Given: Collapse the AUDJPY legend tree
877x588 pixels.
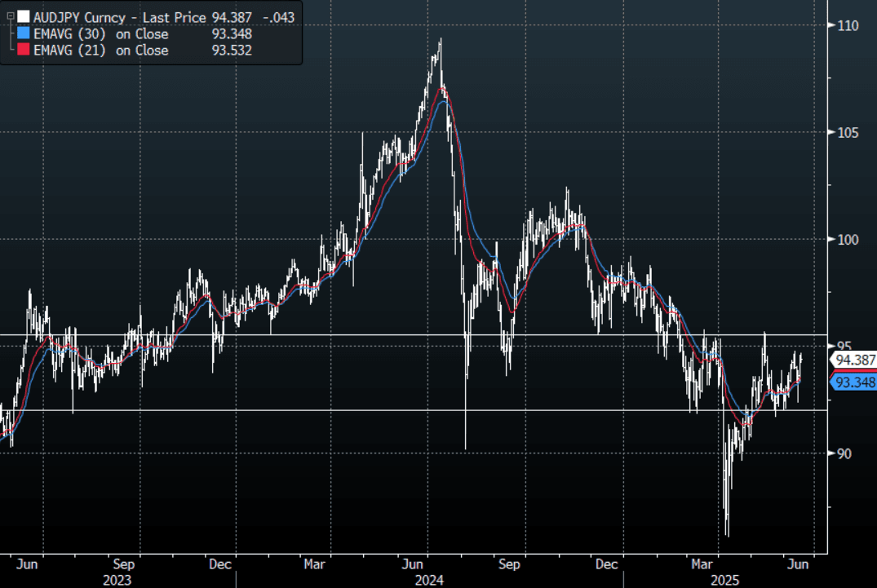Looking at the screenshot, I should click(x=9, y=16).
